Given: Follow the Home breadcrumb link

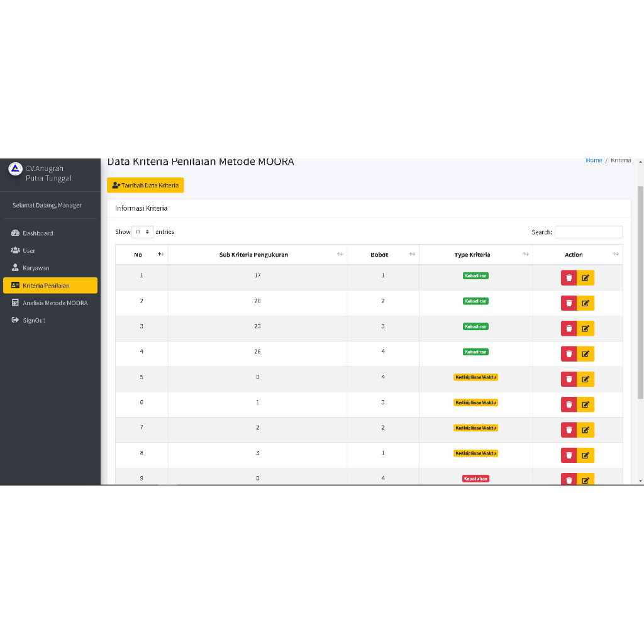Looking at the screenshot, I should click(594, 161).
